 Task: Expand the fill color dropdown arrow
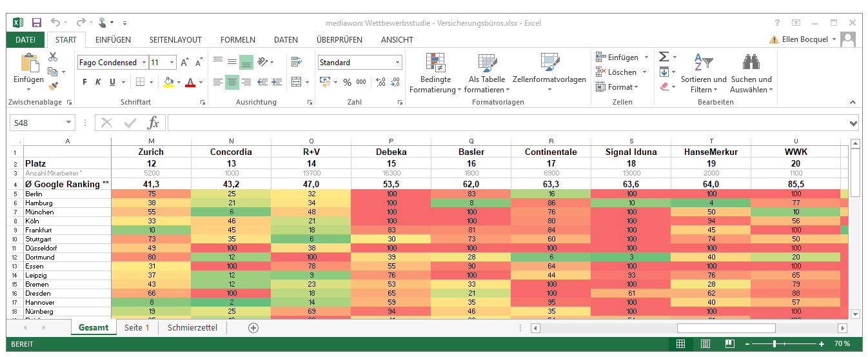[x=179, y=82]
